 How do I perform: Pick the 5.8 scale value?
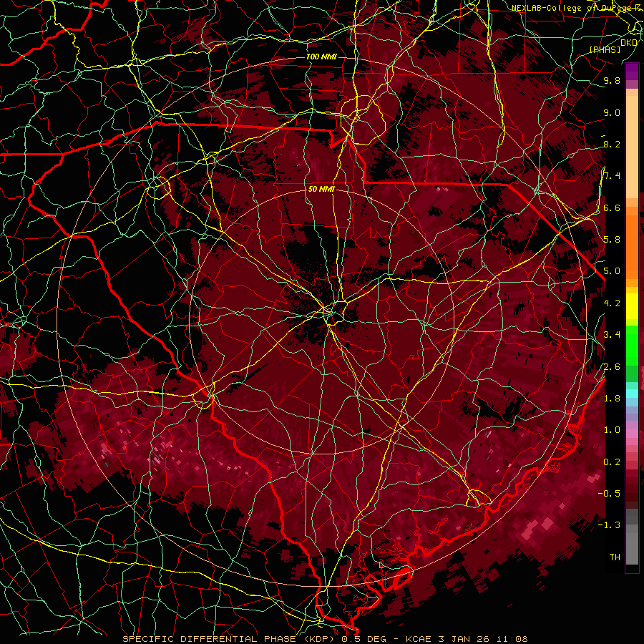coord(612,240)
